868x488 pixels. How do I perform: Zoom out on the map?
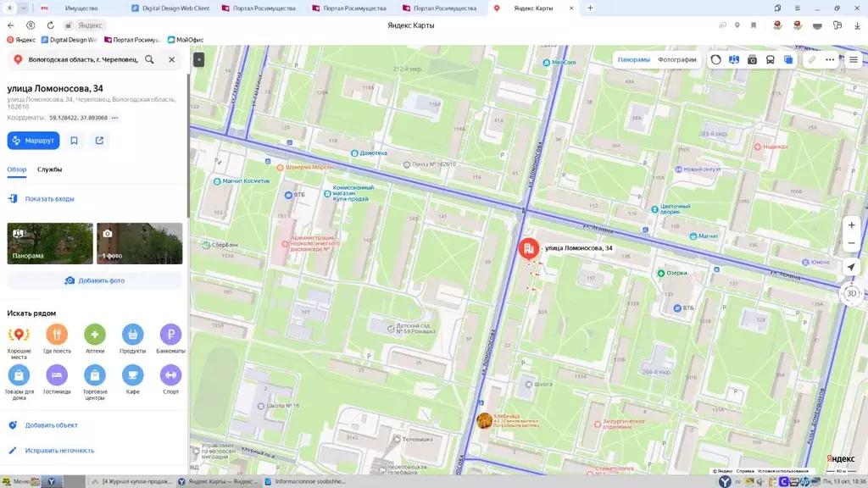tap(852, 244)
